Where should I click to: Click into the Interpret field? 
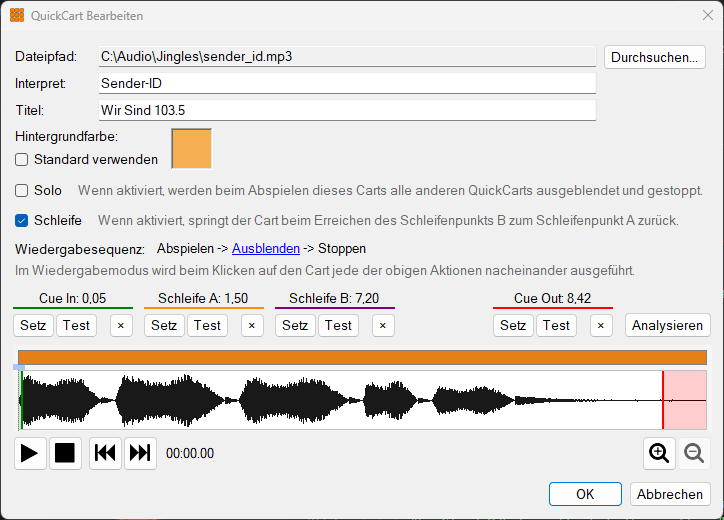tap(347, 83)
